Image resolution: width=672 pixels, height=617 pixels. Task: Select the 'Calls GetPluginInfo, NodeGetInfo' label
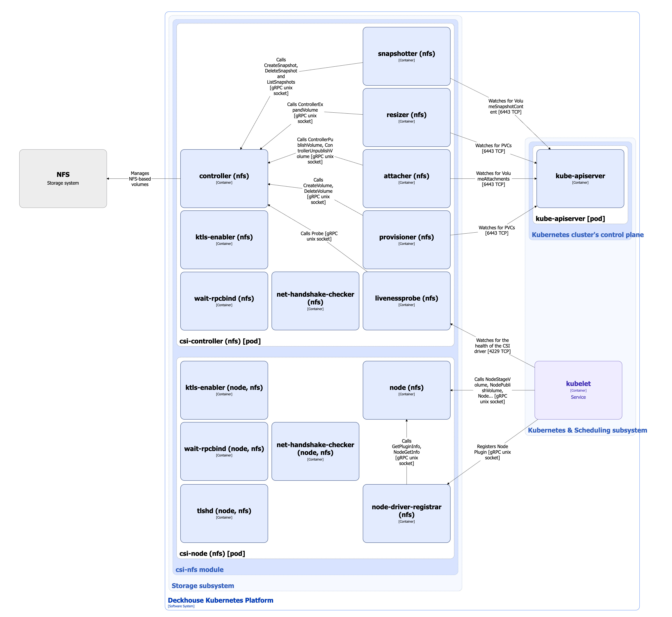(406, 452)
